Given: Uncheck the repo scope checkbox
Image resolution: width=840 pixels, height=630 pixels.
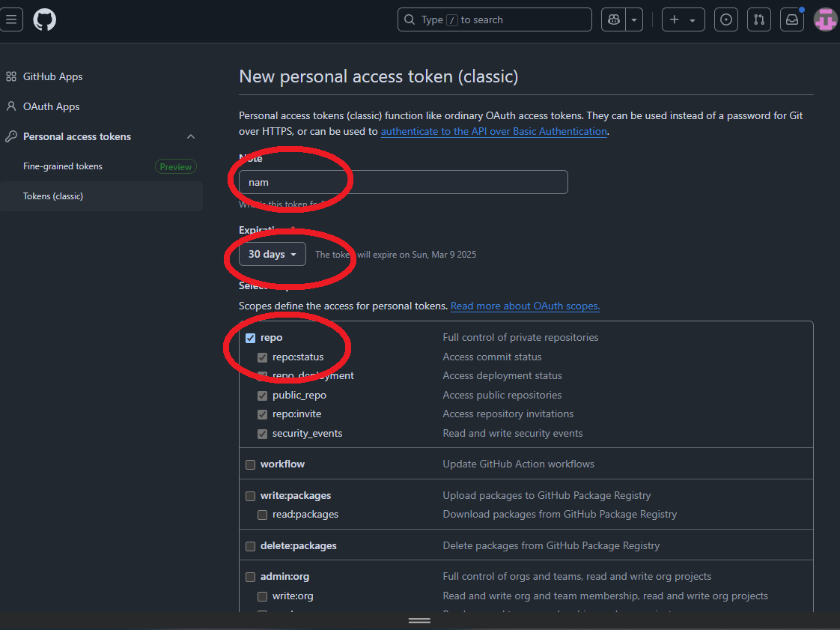Looking at the screenshot, I should pos(251,338).
